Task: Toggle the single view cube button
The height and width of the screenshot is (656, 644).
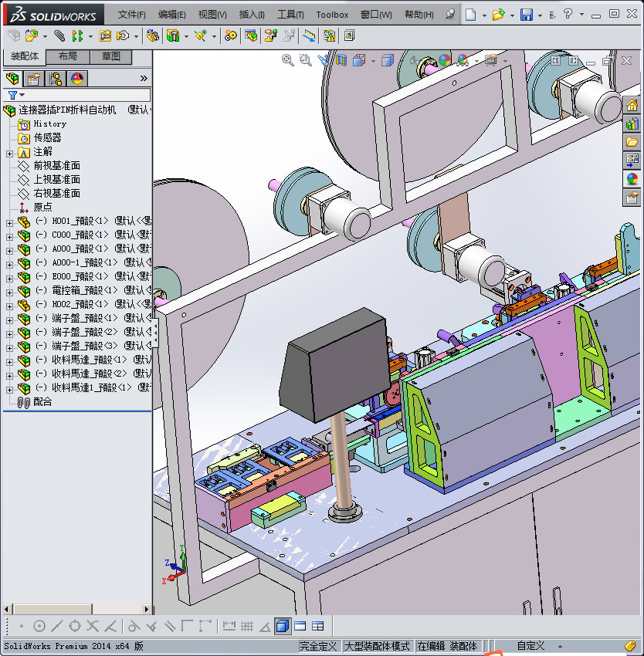Action: pyautogui.click(x=283, y=626)
